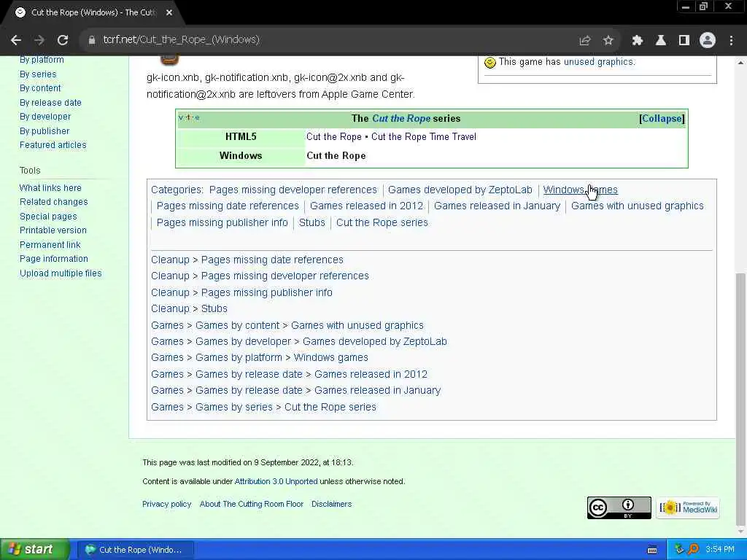747x560 pixels.
Task: Open Cut the Rope Time Travel link
Action: (424, 136)
